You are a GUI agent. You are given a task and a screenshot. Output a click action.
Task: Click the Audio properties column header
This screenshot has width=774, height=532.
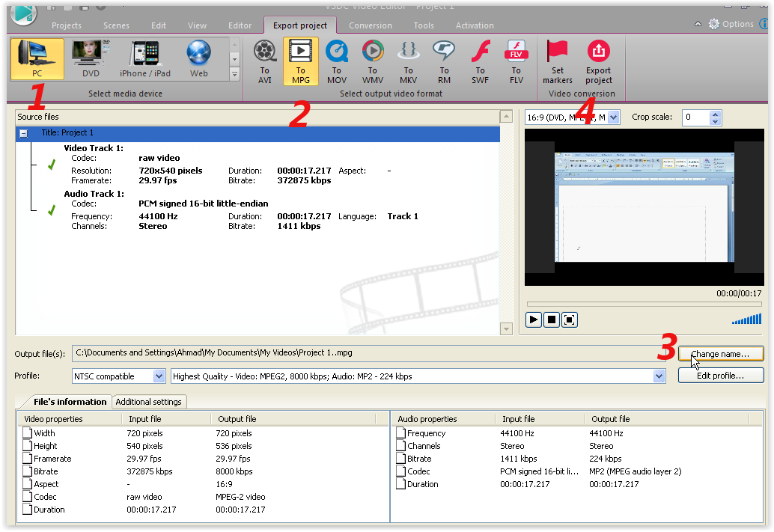click(x=444, y=419)
